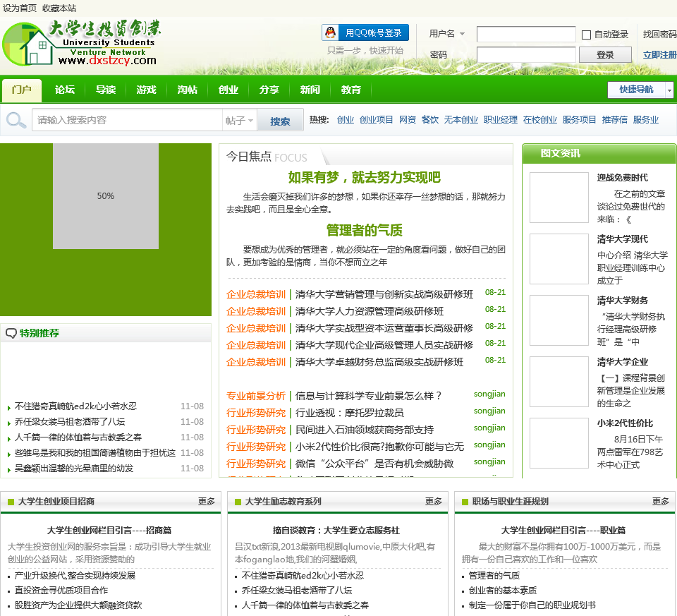Image resolution: width=677 pixels, height=616 pixels.
Task: Switch to the 淘帖 navigation tab
Action: 188,90
